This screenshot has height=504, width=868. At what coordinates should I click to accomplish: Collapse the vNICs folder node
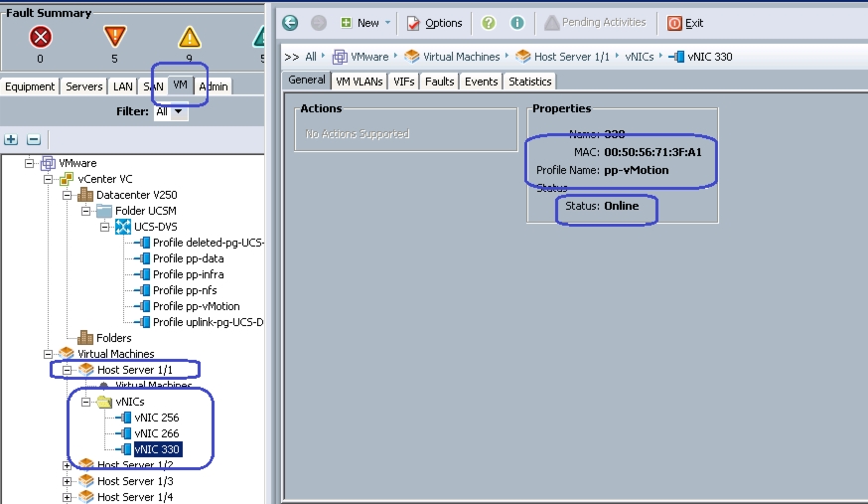(85, 402)
